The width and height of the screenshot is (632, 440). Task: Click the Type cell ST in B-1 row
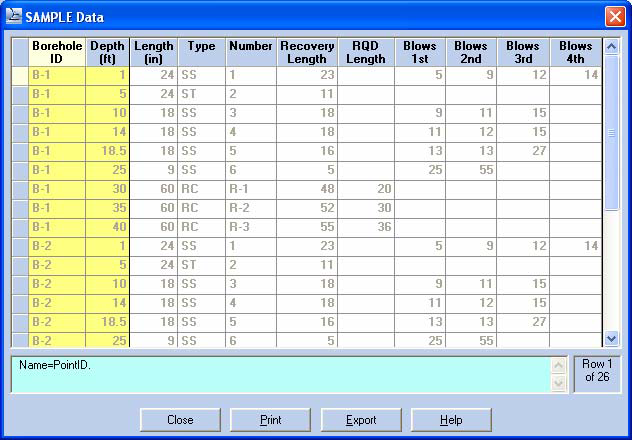pyautogui.click(x=201, y=94)
